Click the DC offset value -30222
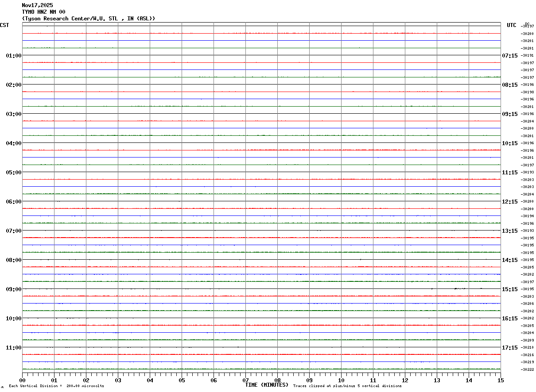The image size is (536, 392). click(528, 369)
